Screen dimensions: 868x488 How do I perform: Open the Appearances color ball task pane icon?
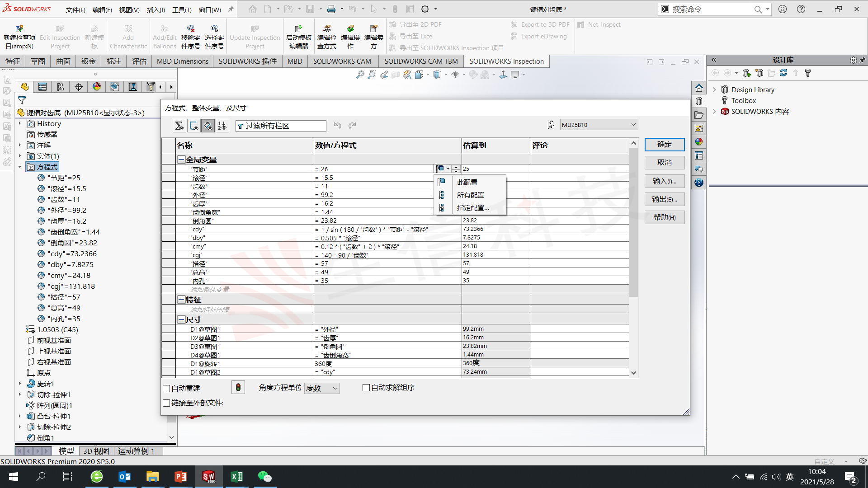[699, 142]
